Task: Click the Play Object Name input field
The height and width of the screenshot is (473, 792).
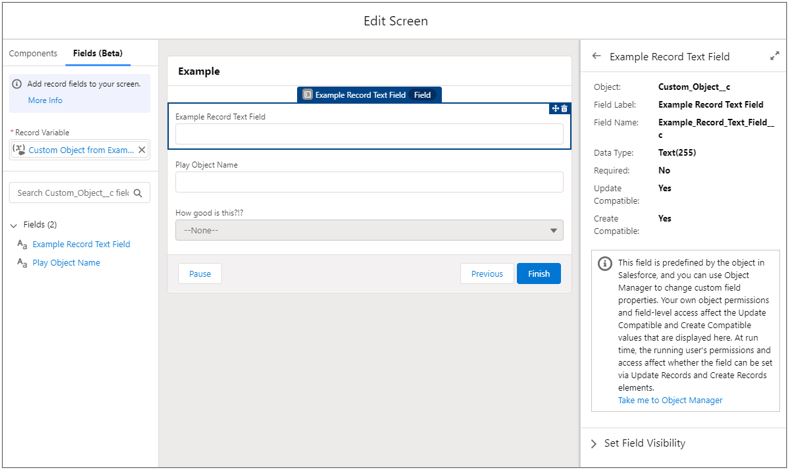Action: (369, 182)
